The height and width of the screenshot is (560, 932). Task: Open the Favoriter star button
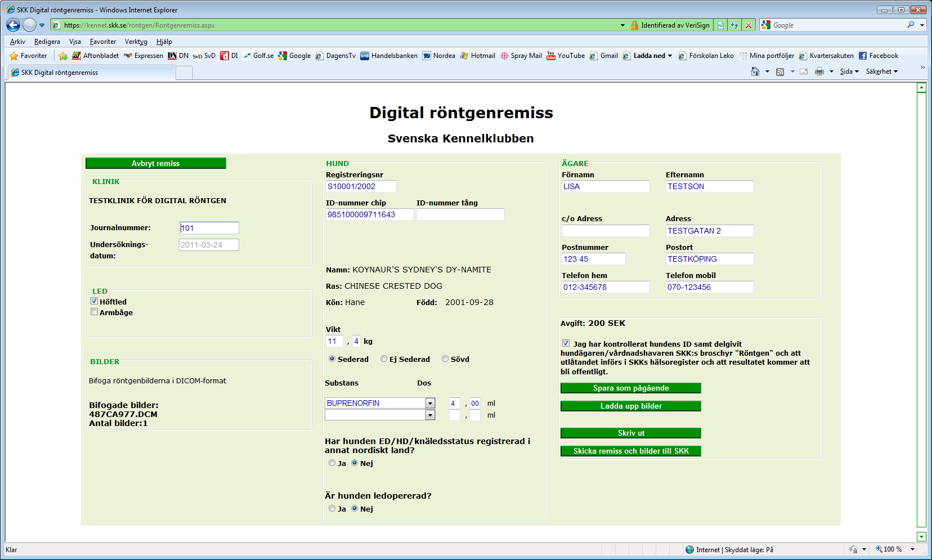tap(29, 56)
